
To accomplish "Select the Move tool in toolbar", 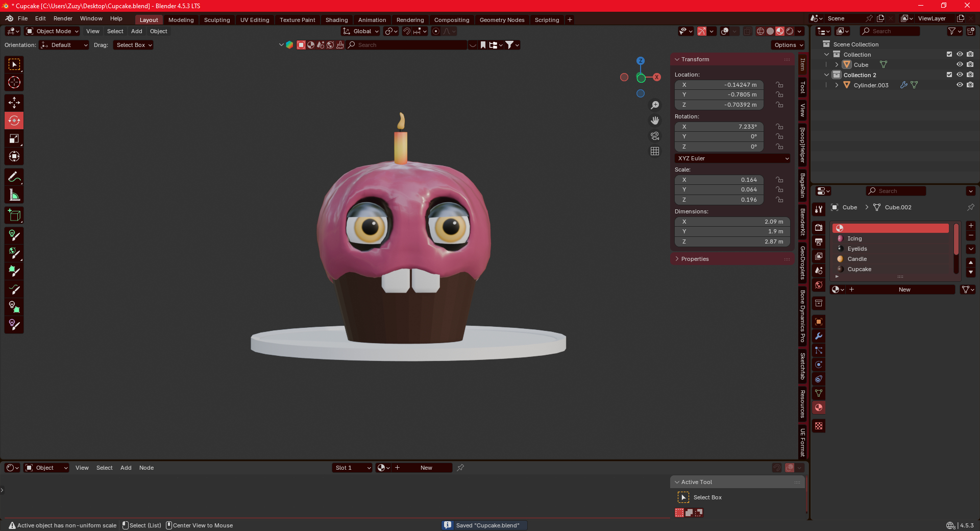I will click(14, 103).
